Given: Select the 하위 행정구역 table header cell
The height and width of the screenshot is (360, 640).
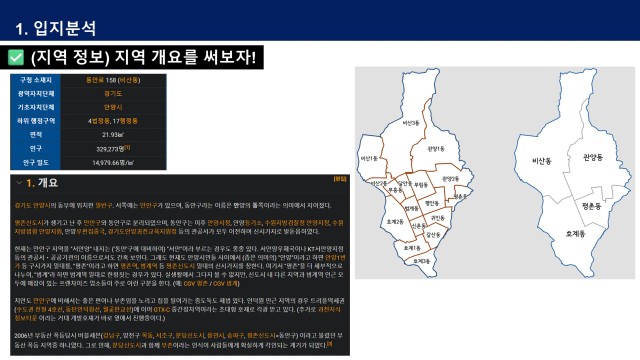Looking at the screenshot, I should coord(36,121).
